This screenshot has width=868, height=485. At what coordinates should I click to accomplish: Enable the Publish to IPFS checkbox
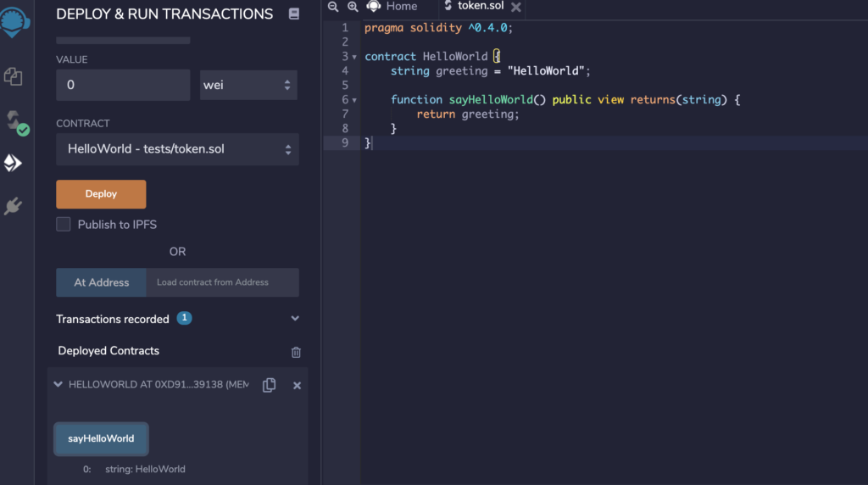pos(63,224)
